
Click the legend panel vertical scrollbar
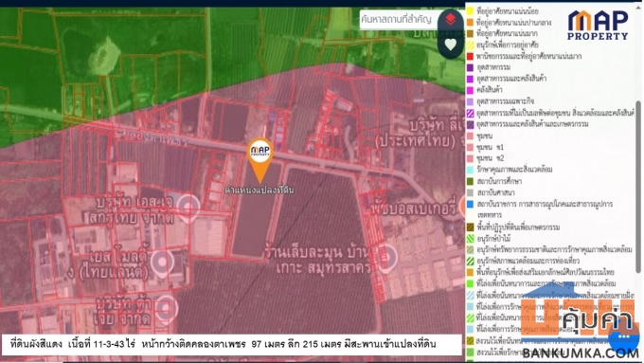pos(637,187)
